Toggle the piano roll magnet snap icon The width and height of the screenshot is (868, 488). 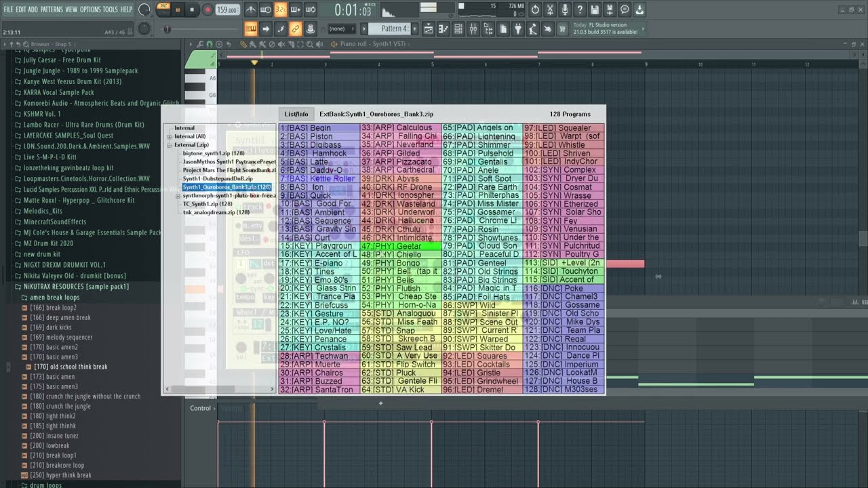(x=210, y=44)
